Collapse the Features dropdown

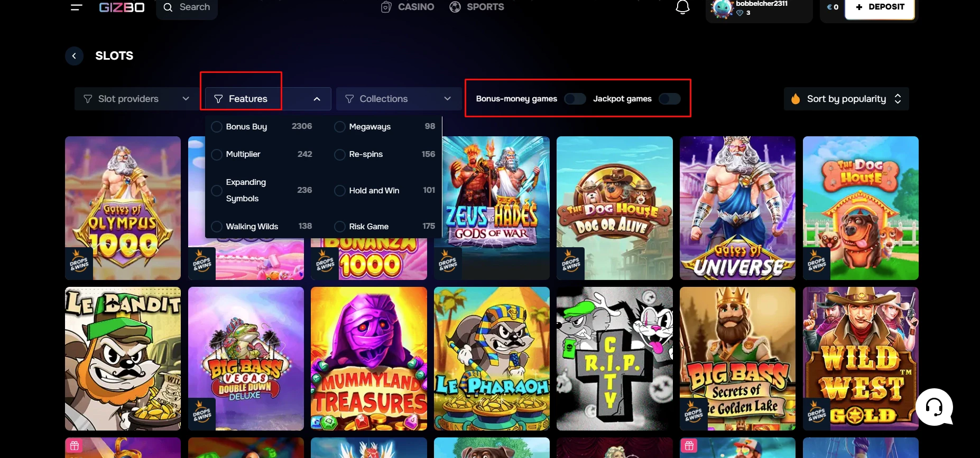(x=268, y=99)
